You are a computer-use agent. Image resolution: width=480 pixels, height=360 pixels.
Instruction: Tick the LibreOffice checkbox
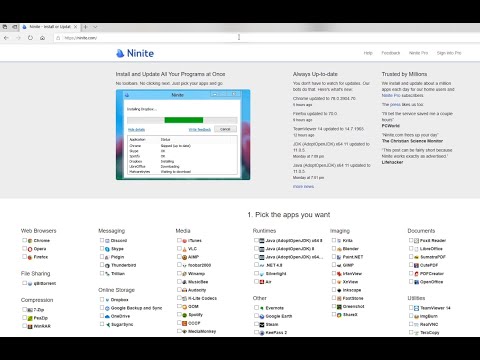(411, 248)
